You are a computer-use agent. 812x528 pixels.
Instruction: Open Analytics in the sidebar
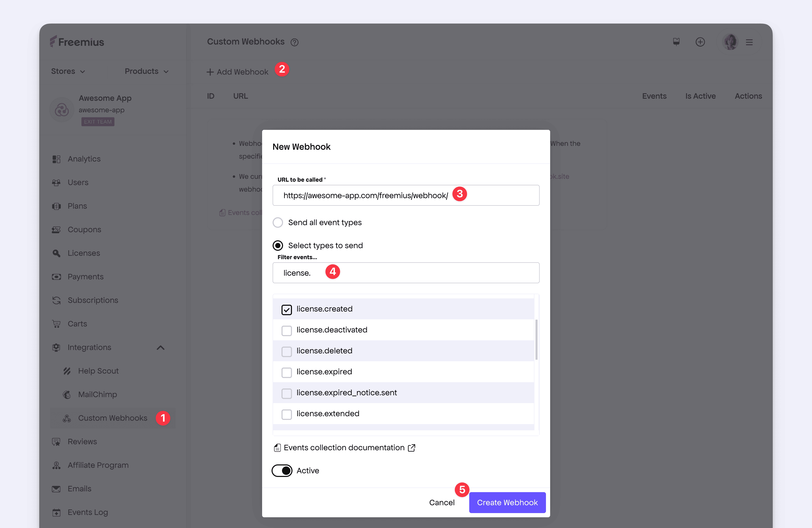point(84,159)
